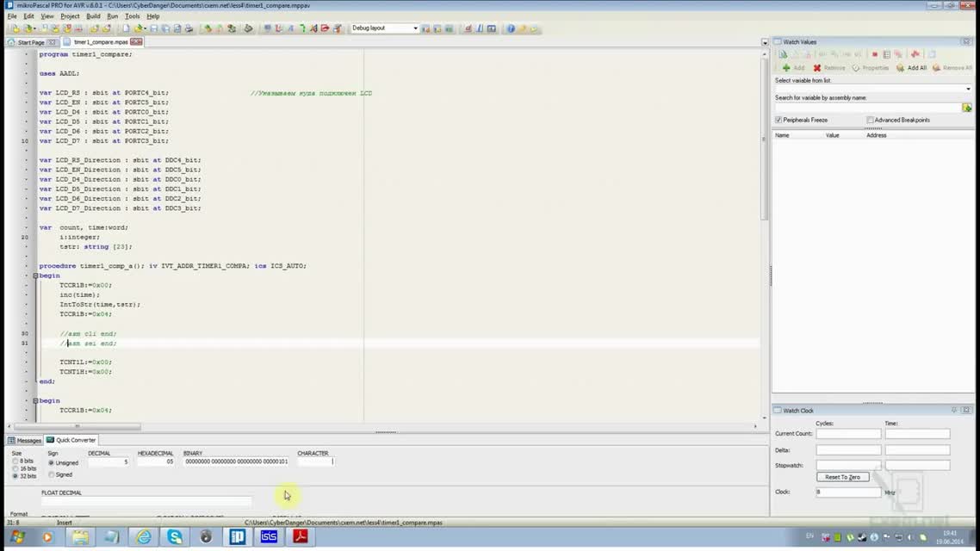Click the Properties icon in Watch Values
This screenshot has height=551, width=980.
(856, 67)
